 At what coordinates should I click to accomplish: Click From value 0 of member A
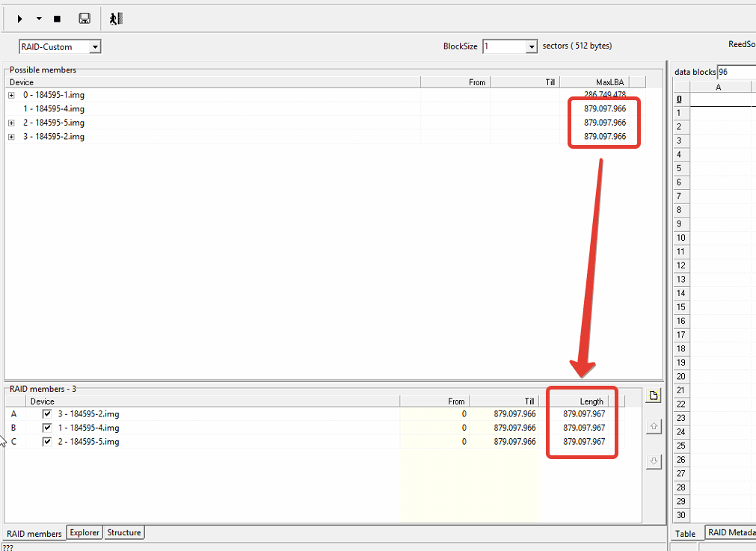coord(464,414)
